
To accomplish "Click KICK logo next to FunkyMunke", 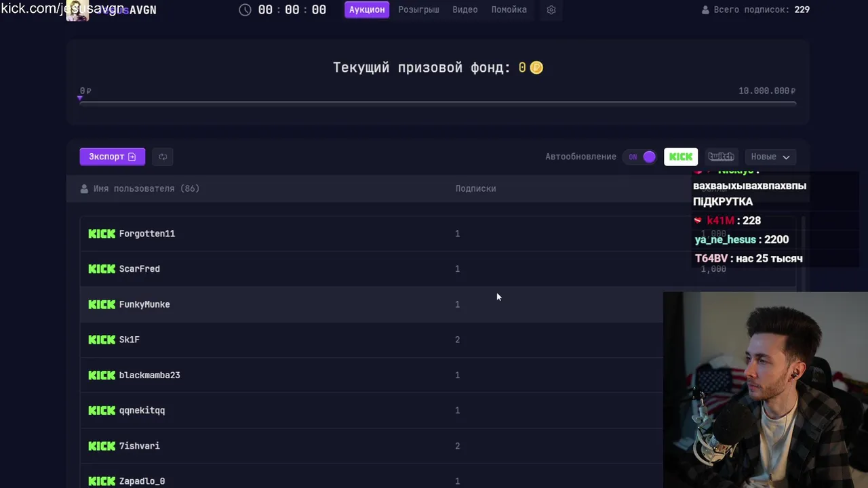I will coord(102,304).
